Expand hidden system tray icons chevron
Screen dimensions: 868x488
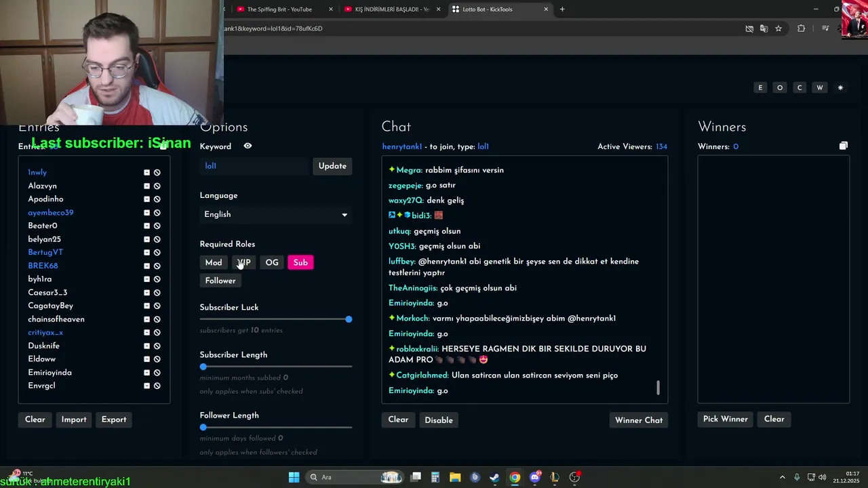tap(782, 477)
